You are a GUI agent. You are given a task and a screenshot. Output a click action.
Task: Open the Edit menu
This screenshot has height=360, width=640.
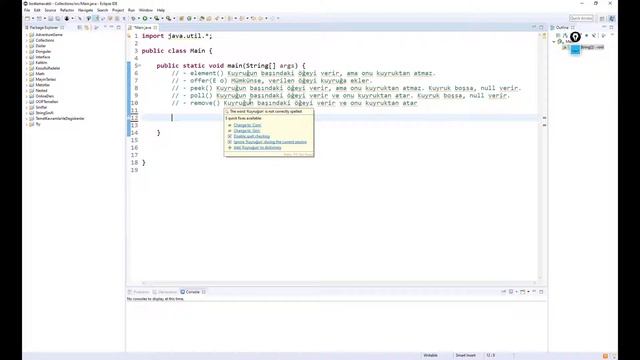pyautogui.click(x=37, y=10)
